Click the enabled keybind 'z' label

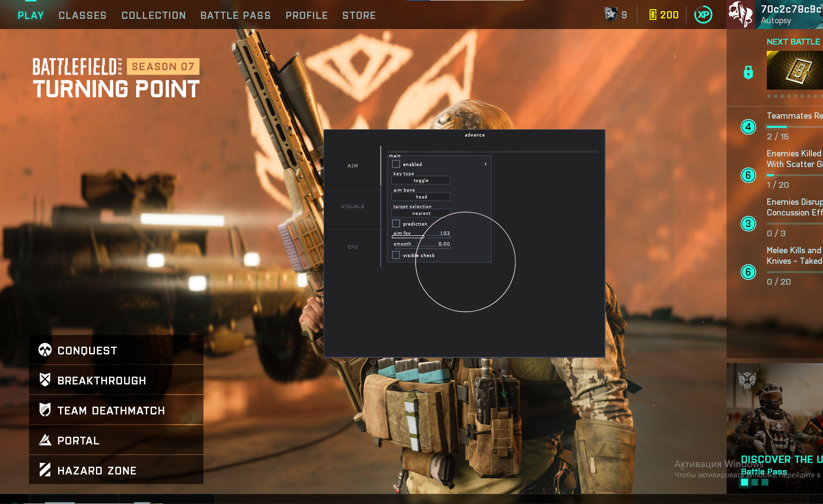tap(485, 164)
